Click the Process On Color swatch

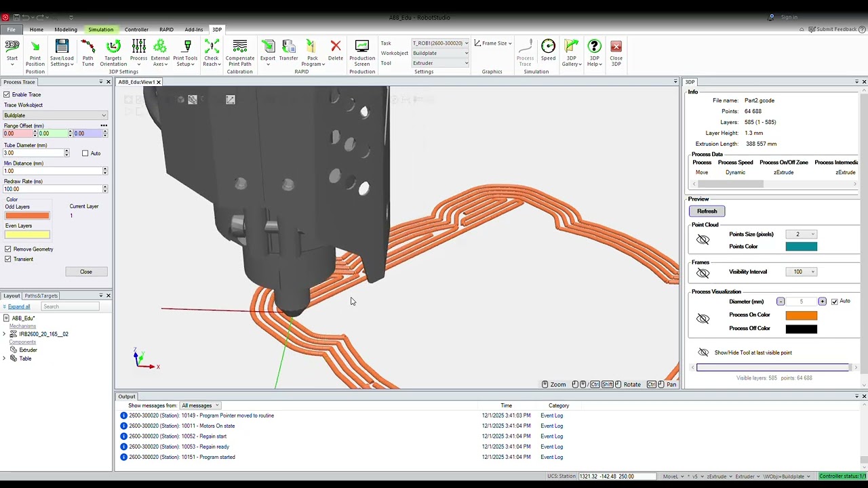point(802,315)
